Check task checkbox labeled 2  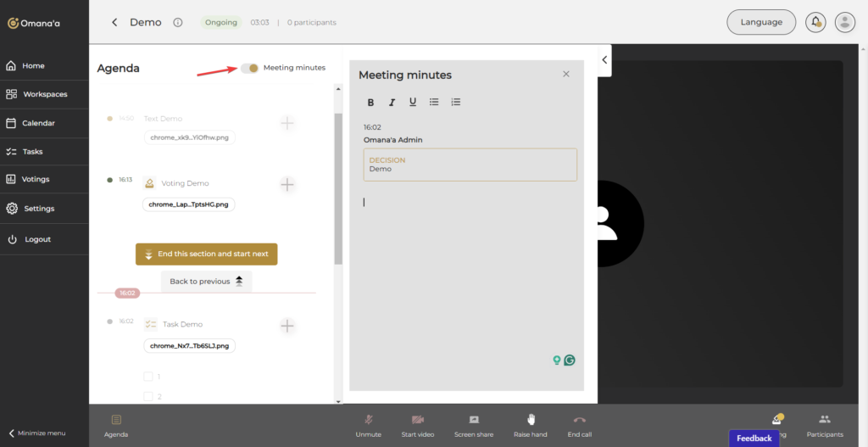tap(148, 396)
